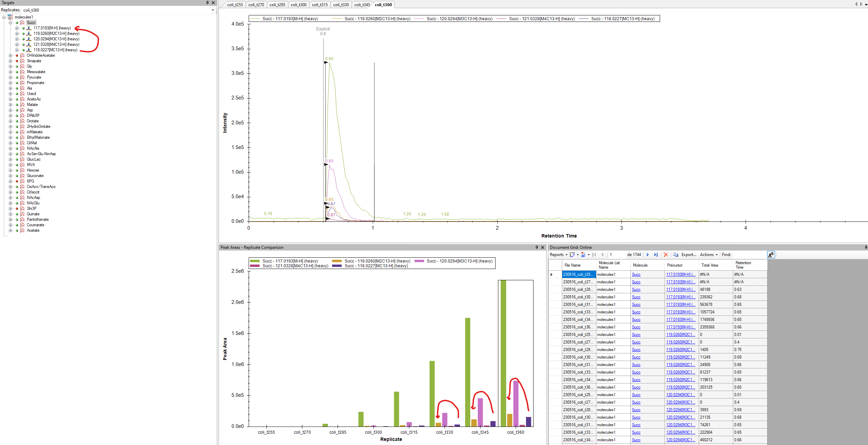This screenshot has height=445, width=868.
Task: Open the Replicates combo box
Action: pyautogui.click(x=213, y=10)
